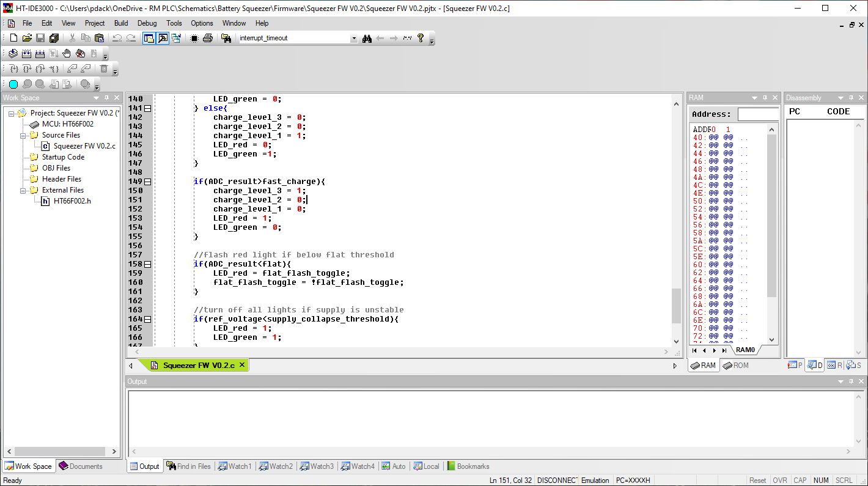
Task: Enable CAP lock indicator in status bar
Action: [x=800, y=480]
